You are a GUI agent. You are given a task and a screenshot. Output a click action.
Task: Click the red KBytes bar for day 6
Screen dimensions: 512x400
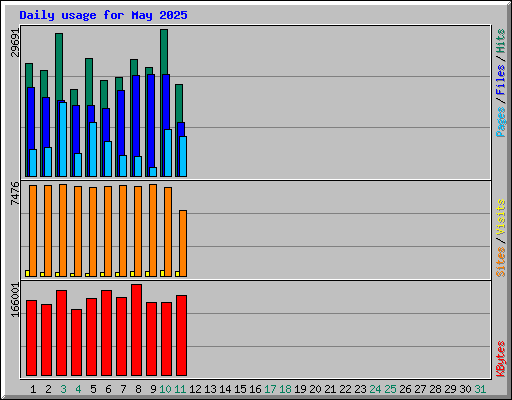point(106,333)
